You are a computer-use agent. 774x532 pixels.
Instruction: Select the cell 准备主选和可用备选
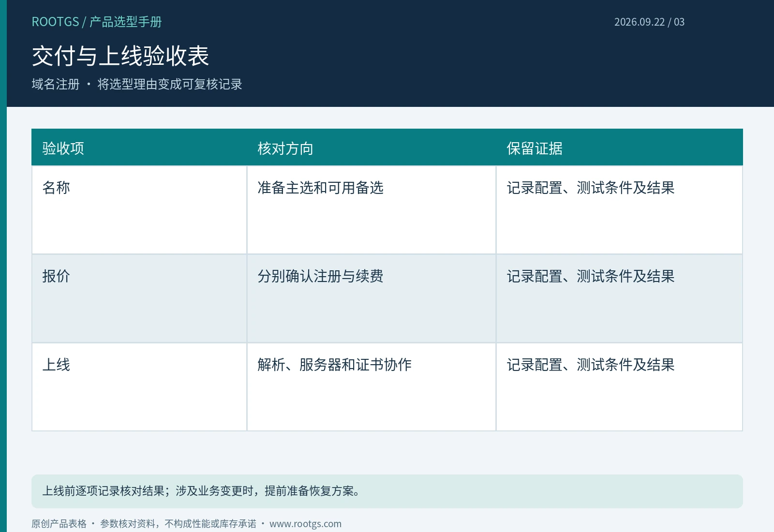coord(372,210)
